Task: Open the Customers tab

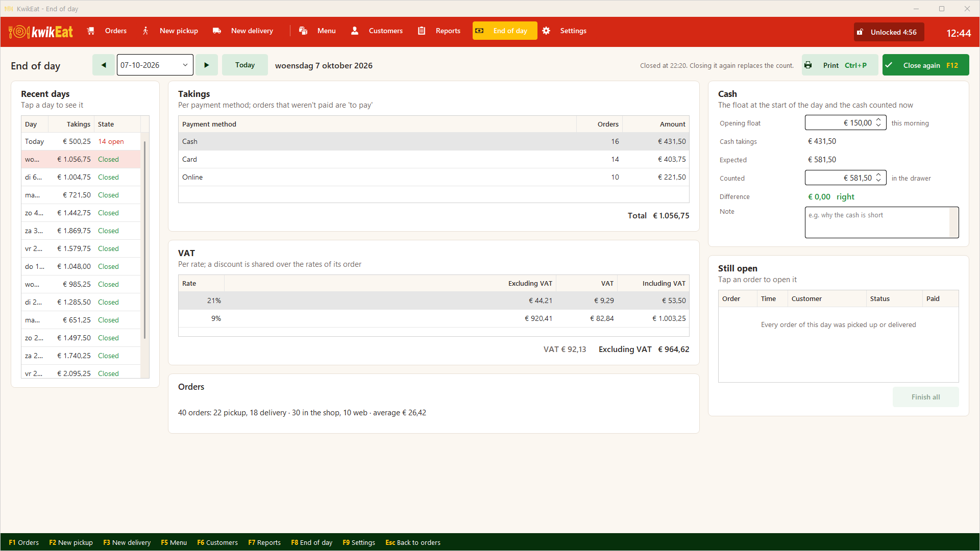Action: tap(377, 31)
